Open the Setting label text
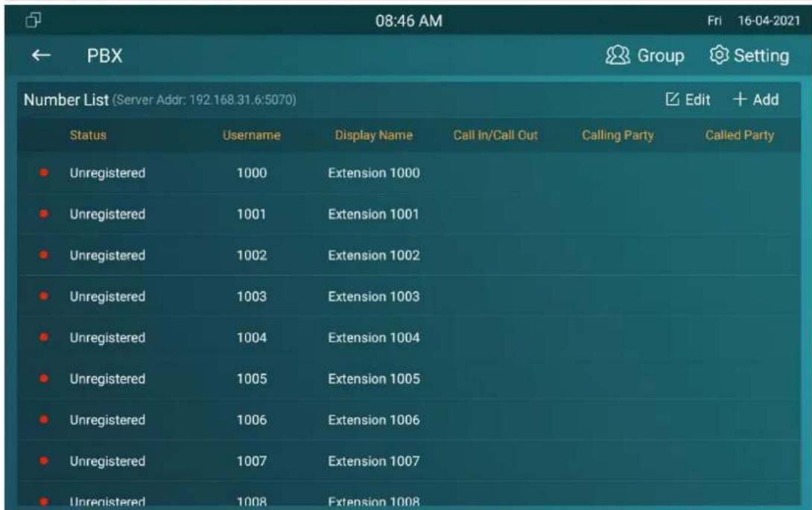The width and height of the screenshot is (812, 510). 761,56
